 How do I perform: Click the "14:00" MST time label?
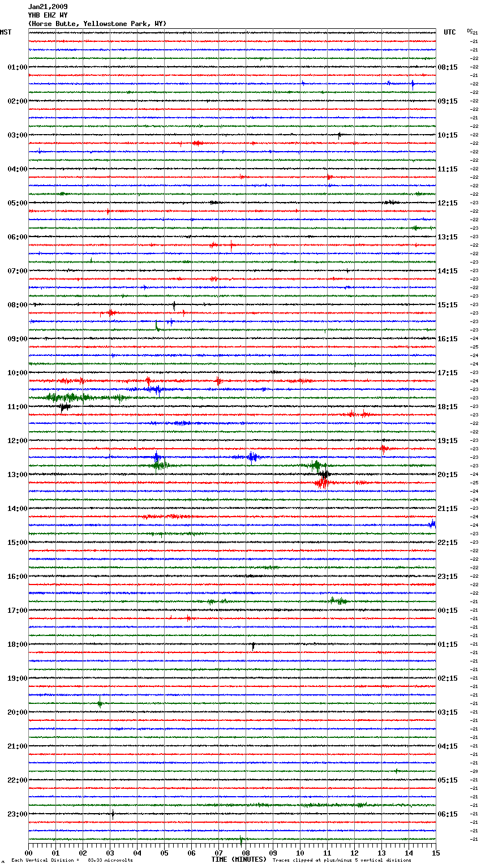point(18,509)
